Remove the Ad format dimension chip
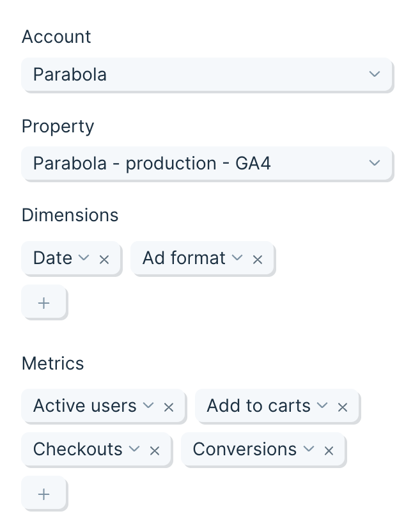This screenshot has height=532, width=413. 258,260
